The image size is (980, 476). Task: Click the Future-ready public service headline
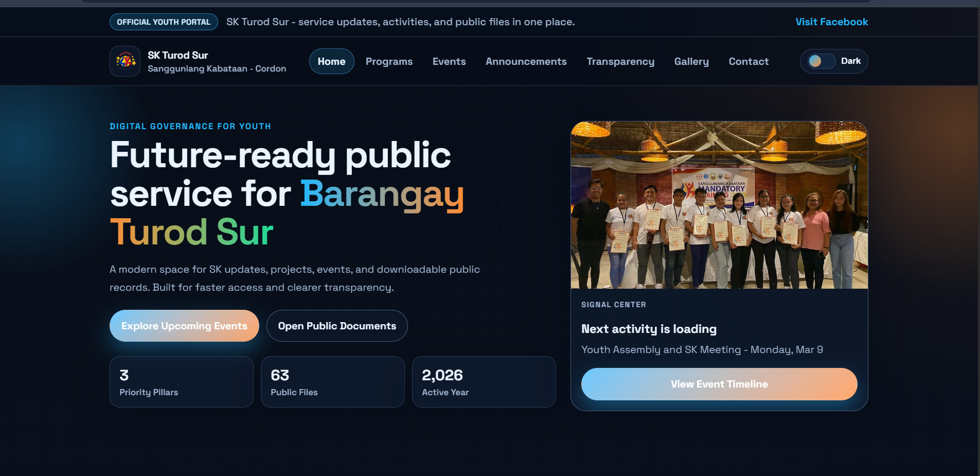[x=287, y=193]
